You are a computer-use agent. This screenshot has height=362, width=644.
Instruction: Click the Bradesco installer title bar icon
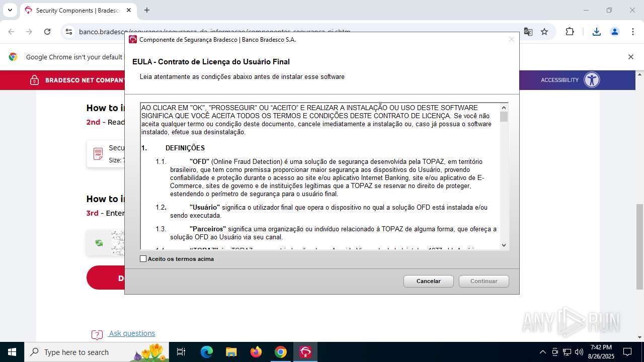tap(133, 39)
